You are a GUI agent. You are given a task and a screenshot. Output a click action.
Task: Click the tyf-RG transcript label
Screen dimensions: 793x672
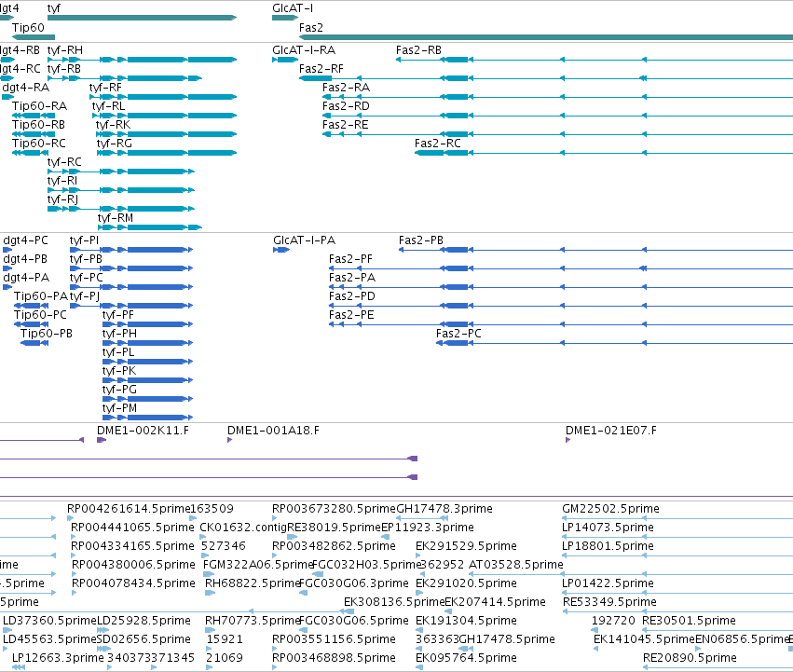(x=115, y=144)
